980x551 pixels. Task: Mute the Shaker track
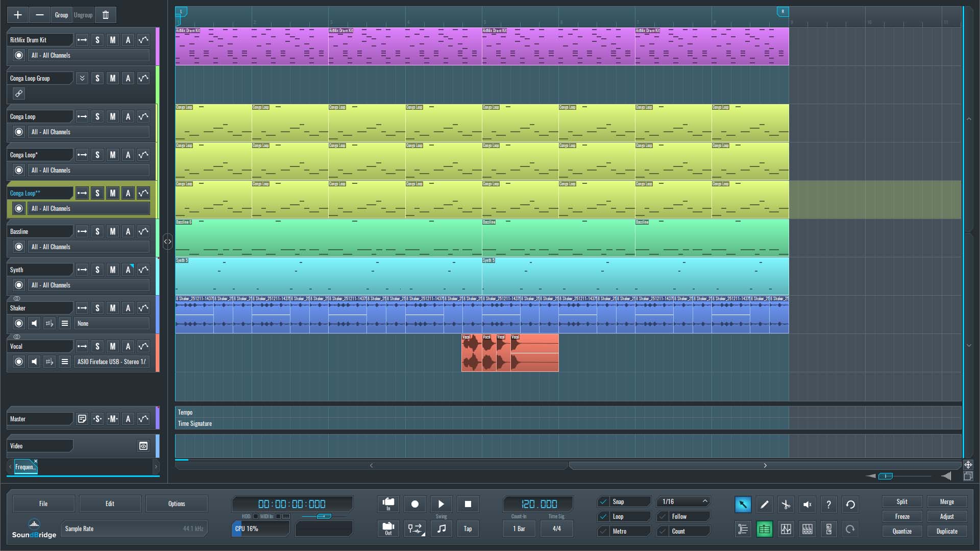point(113,308)
